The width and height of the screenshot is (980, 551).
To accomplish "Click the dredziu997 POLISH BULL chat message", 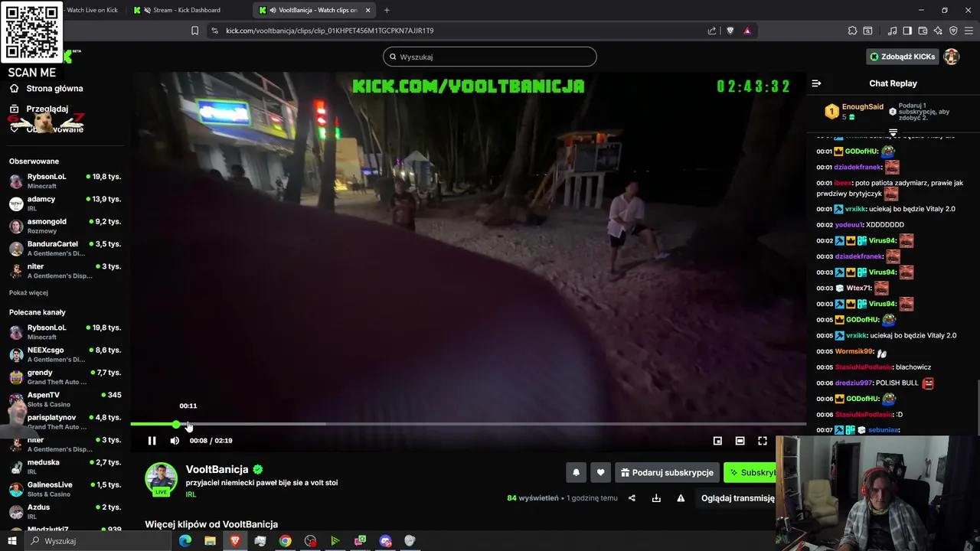I will click(x=875, y=383).
